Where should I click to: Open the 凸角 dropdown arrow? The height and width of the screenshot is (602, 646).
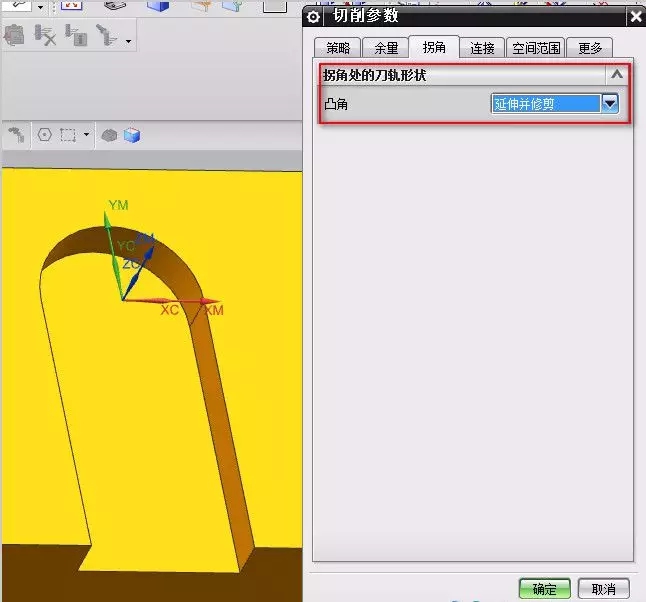click(609, 103)
